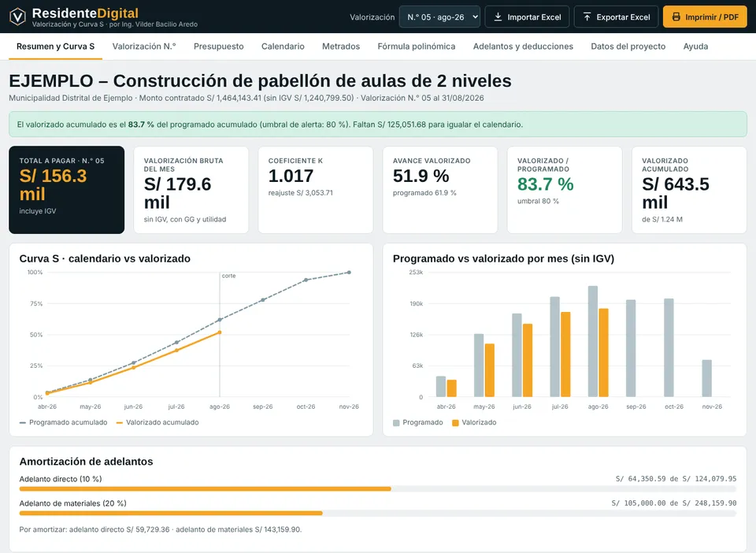Click the Valorizado acumulado value S/ 643.5 mil

coord(676,193)
